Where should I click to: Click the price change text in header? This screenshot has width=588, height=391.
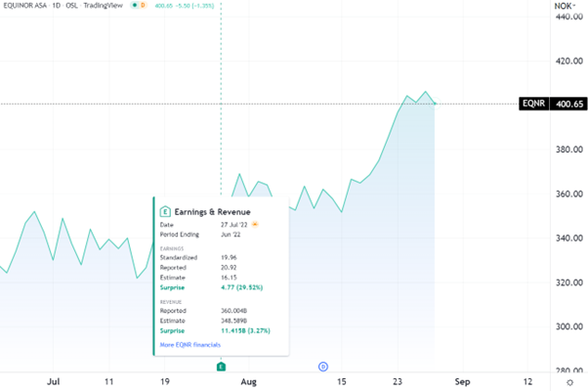coord(185,6)
